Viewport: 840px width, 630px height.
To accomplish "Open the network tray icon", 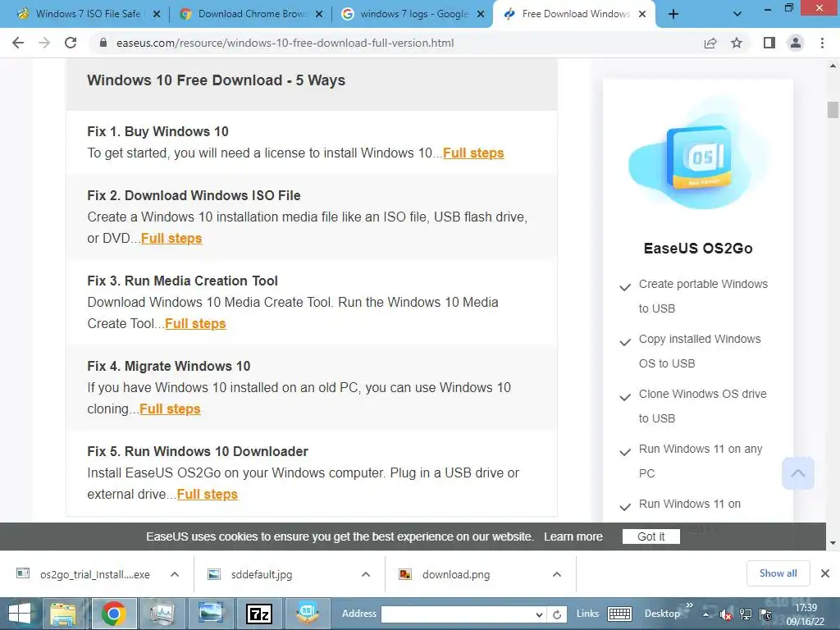I will coord(745,614).
